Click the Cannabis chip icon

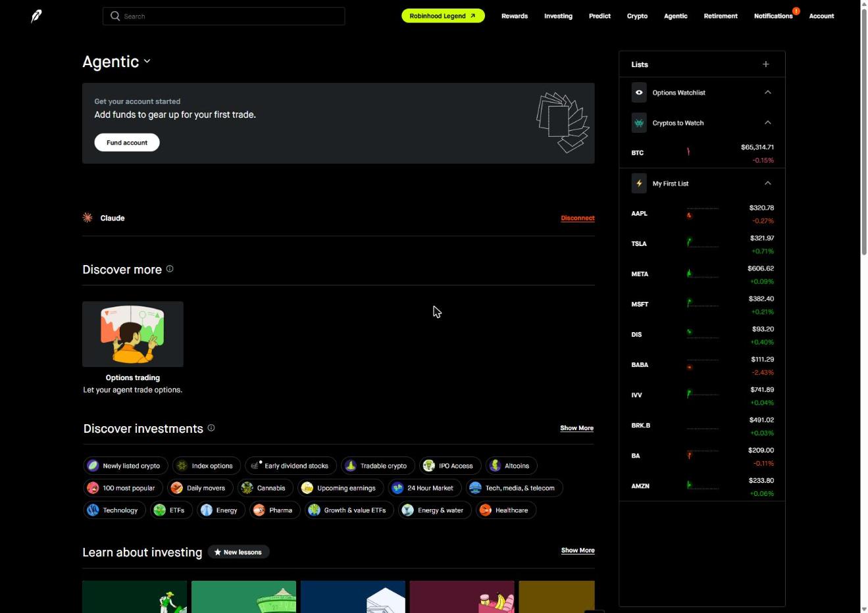tap(247, 488)
